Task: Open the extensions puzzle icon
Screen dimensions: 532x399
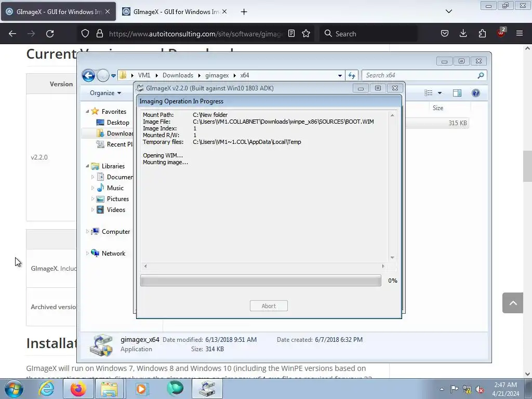Action: click(x=482, y=34)
